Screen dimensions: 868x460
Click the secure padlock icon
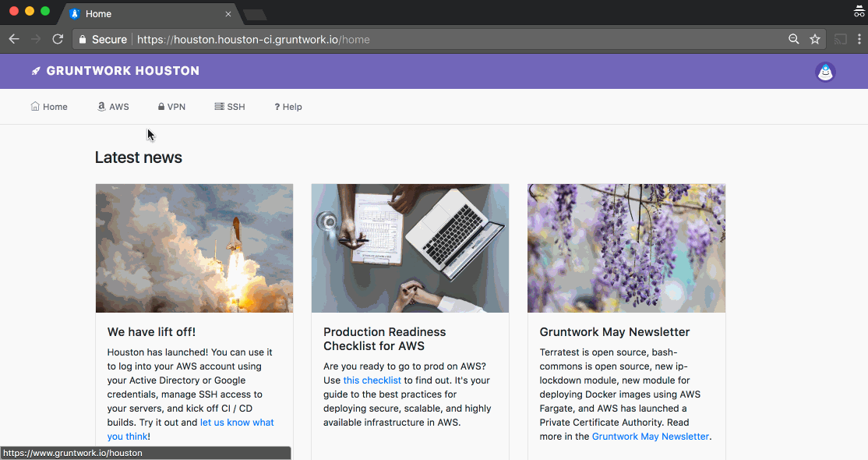point(83,39)
